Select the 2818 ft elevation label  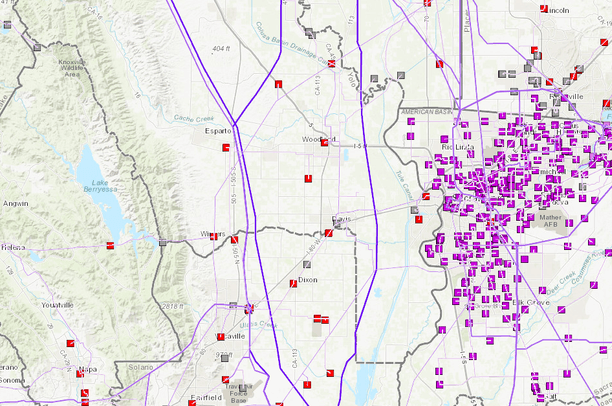tap(173, 306)
